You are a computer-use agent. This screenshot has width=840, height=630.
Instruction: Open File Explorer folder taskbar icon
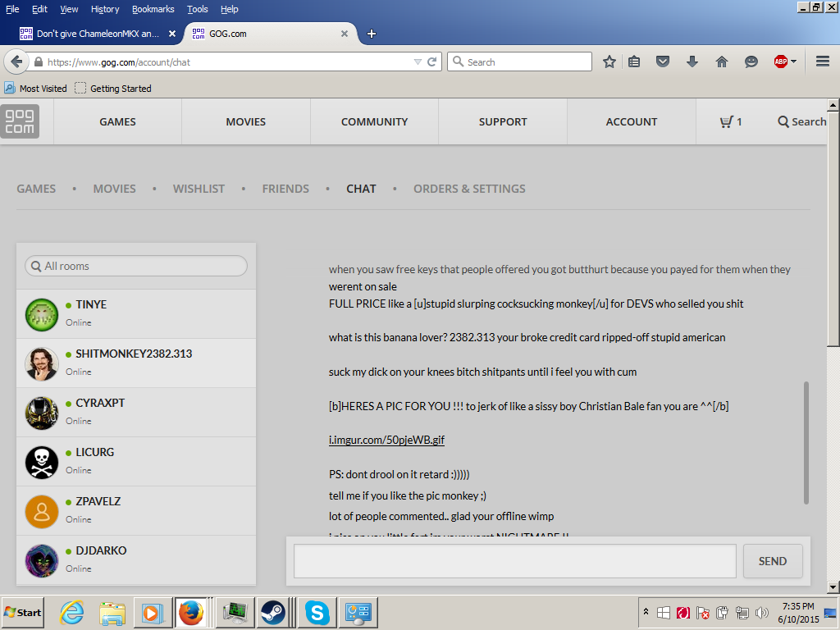pyautogui.click(x=112, y=612)
